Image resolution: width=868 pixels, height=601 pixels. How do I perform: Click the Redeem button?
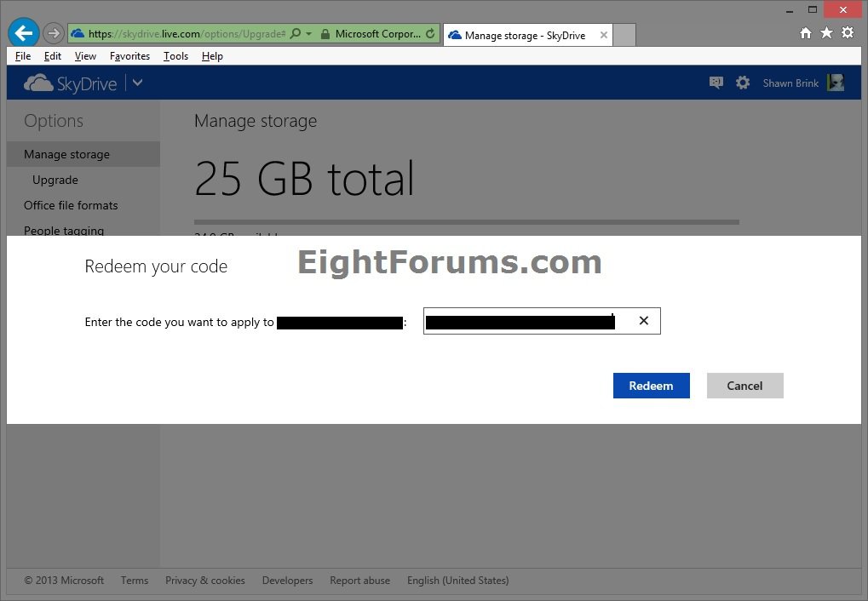[650, 385]
